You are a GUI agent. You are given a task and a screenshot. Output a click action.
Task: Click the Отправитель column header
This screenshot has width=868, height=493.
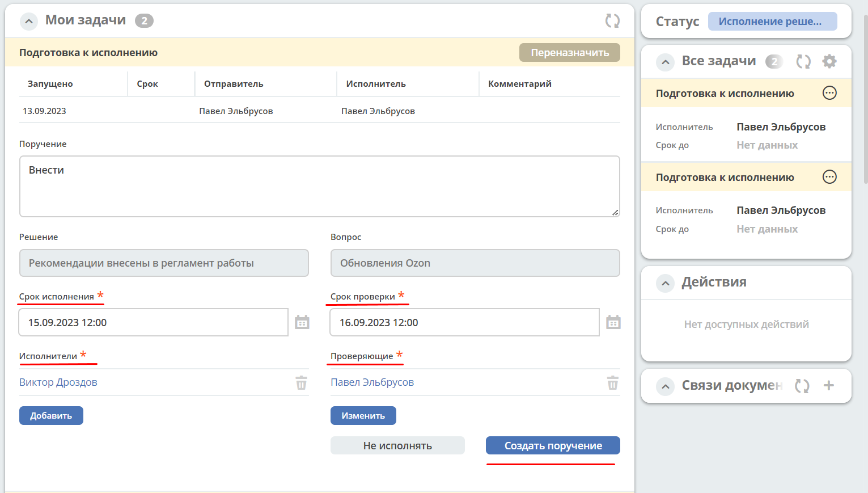[x=234, y=83]
